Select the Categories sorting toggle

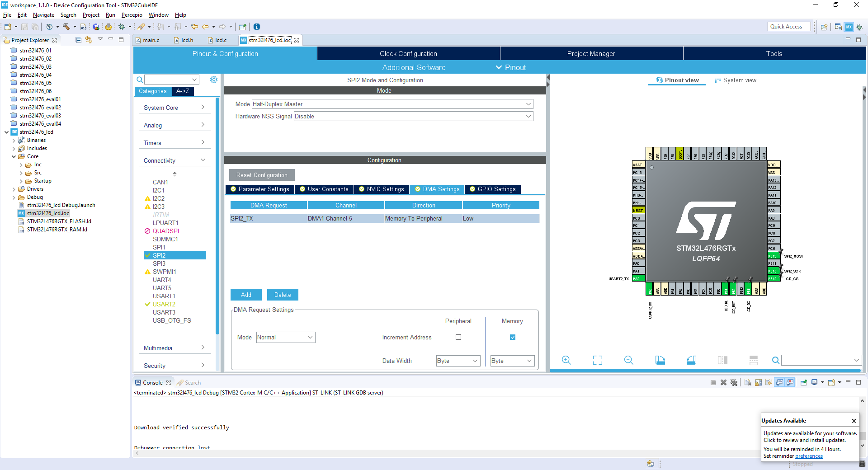pyautogui.click(x=153, y=91)
